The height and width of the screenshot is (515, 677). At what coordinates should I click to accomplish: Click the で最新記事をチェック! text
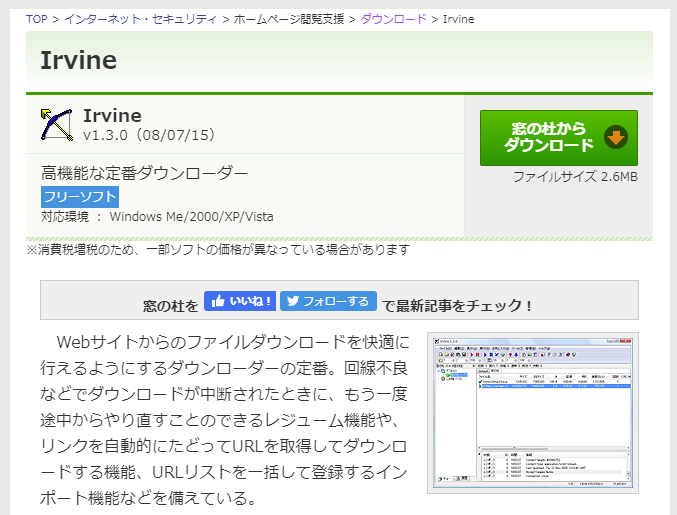click(x=458, y=306)
